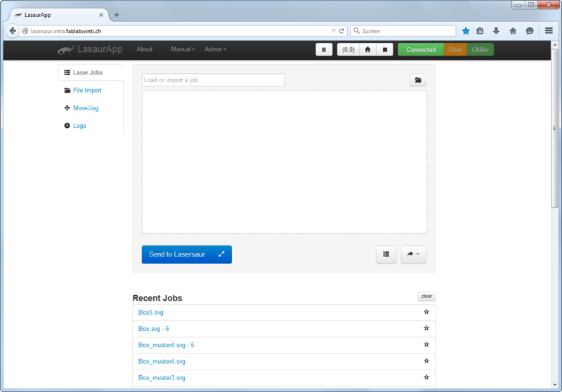Bookmark this page with the star

click(466, 31)
